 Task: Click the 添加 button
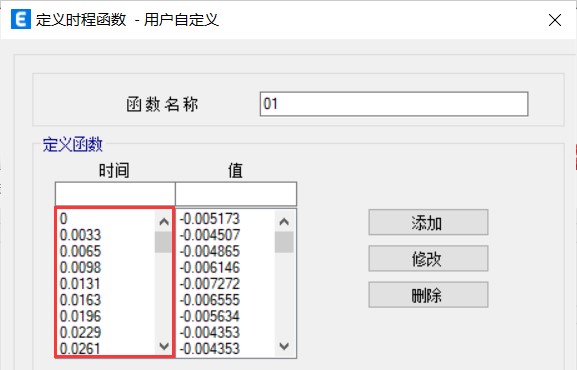[428, 222]
